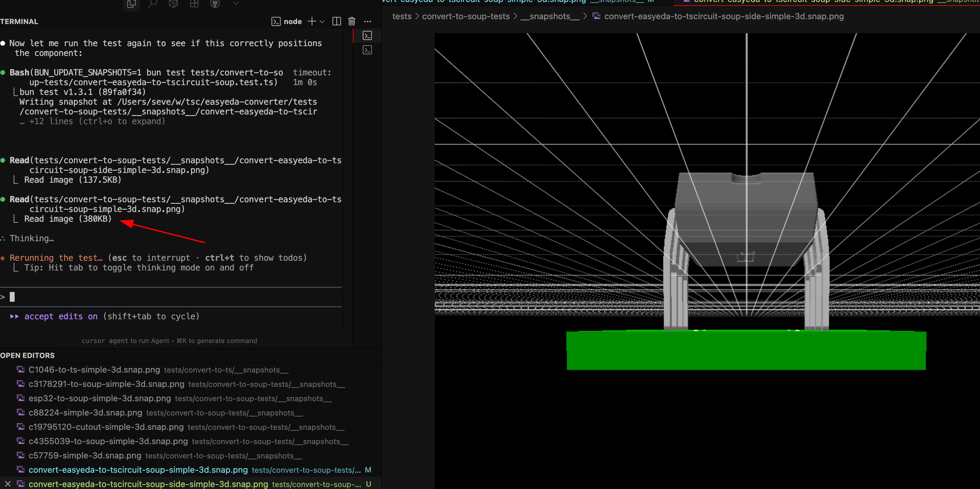Open esp32-to-soup-simple-3d.snap.png editor

100,398
